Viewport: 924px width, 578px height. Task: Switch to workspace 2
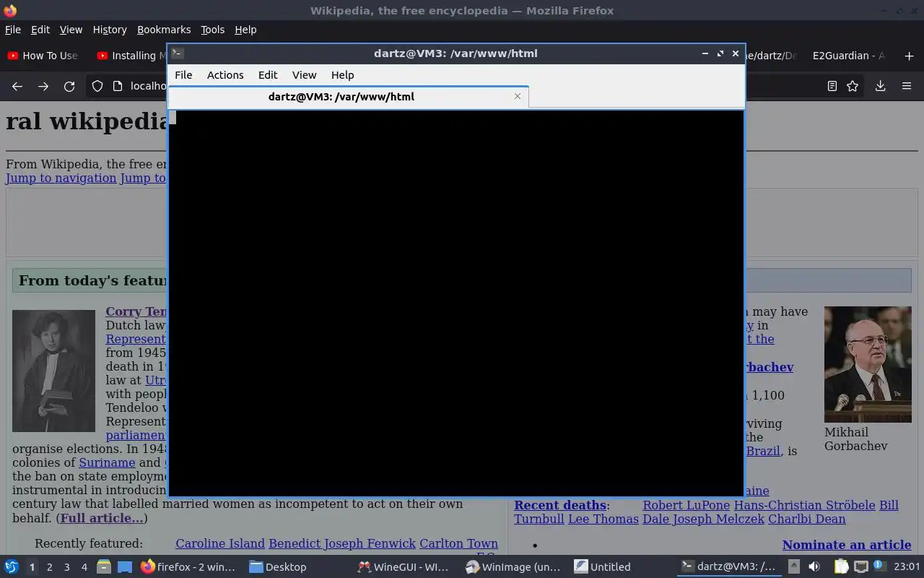coord(49,567)
